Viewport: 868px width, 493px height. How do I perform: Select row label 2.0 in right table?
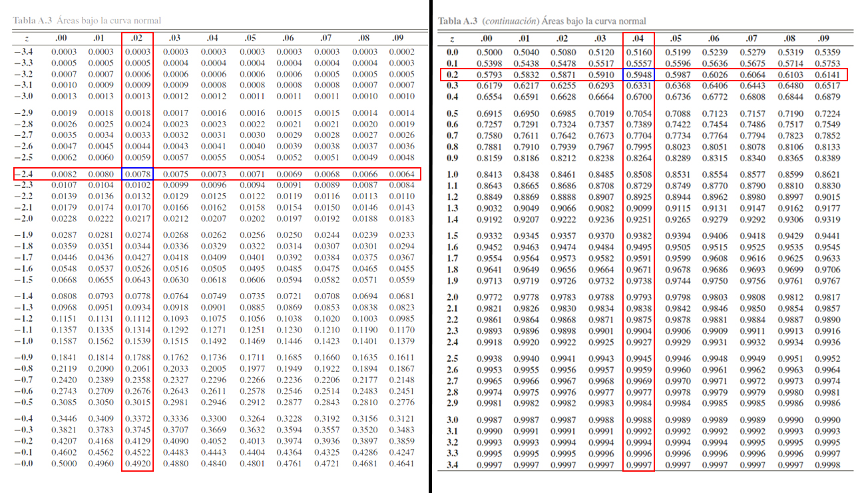click(x=453, y=297)
